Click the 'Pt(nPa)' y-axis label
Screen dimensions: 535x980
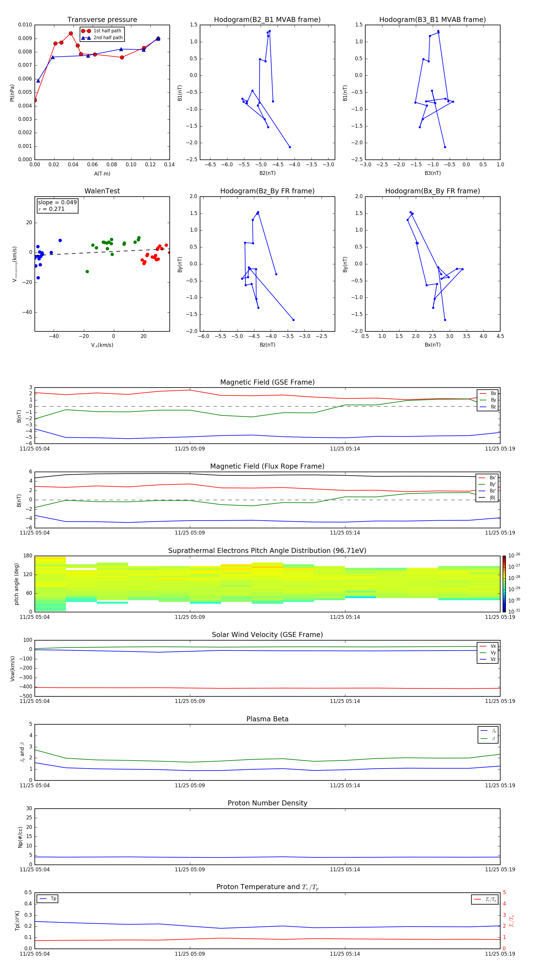(x=12, y=92)
